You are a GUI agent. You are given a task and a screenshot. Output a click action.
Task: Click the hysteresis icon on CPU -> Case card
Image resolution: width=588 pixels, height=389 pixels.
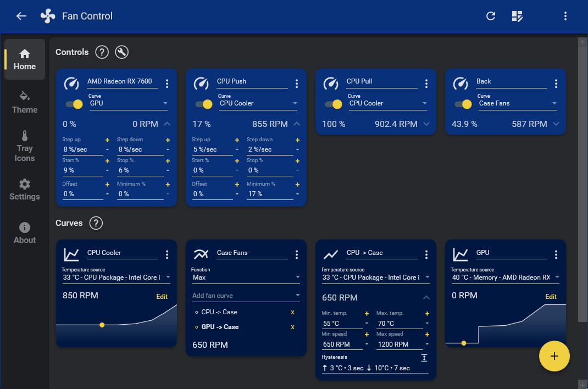[x=424, y=358]
